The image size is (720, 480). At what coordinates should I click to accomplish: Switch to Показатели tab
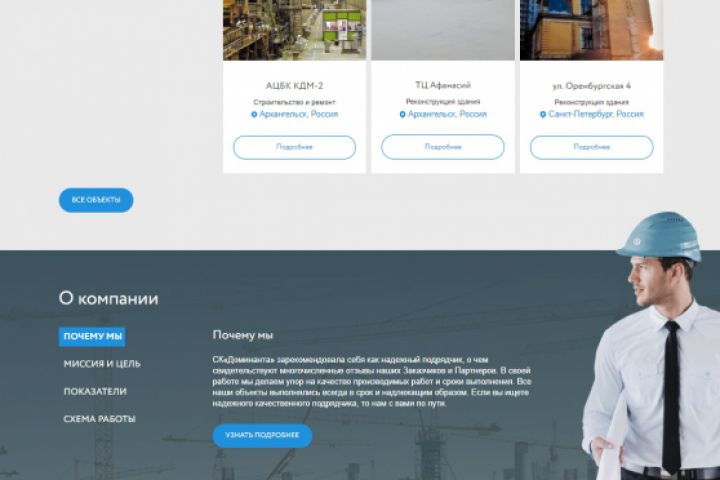pyautogui.click(x=95, y=391)
